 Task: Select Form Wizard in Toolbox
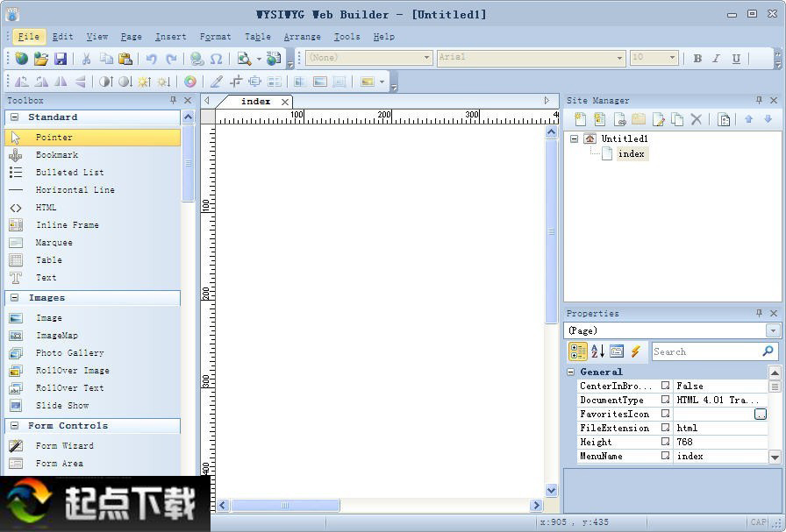93,445
